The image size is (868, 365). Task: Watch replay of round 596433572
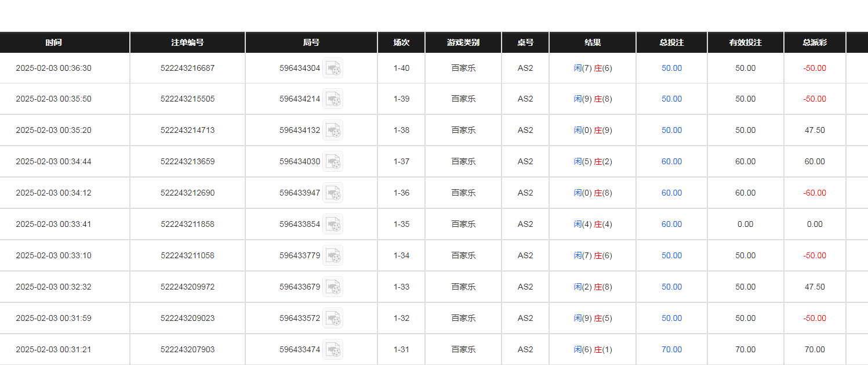(333, 319)
